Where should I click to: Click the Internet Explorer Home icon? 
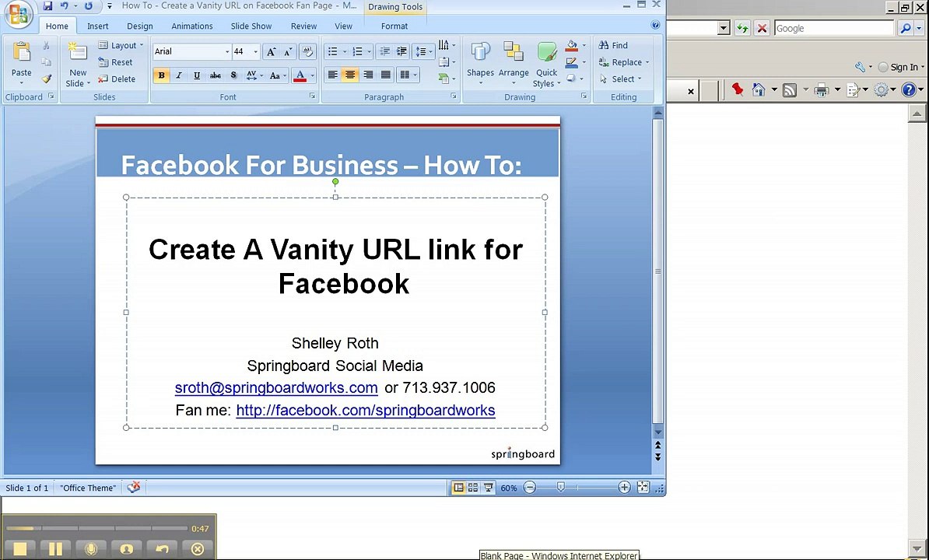(x=759, y=90)
